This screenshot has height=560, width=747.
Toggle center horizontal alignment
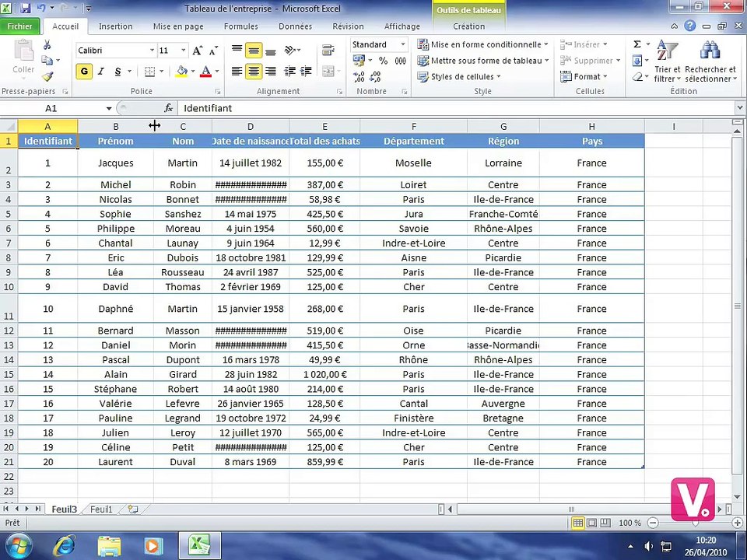click(254, 72)
